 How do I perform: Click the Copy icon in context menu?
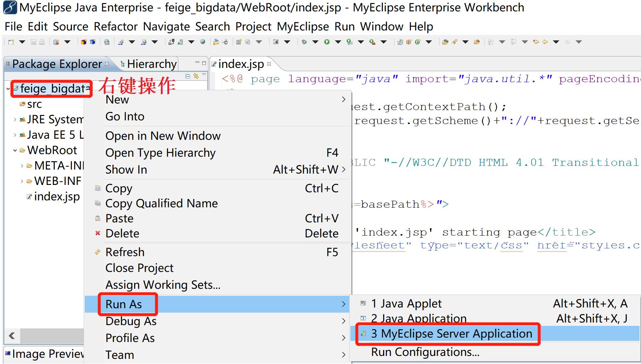coord(98,188)
